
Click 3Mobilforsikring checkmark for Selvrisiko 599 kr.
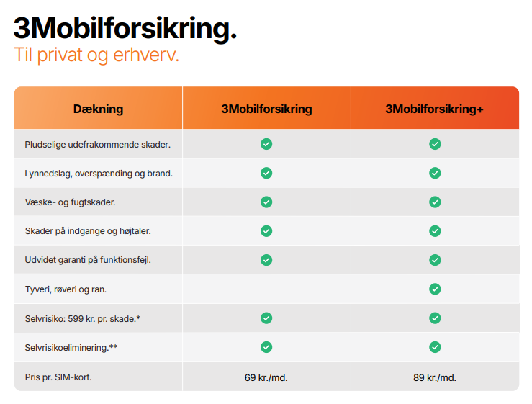point(266,318)
